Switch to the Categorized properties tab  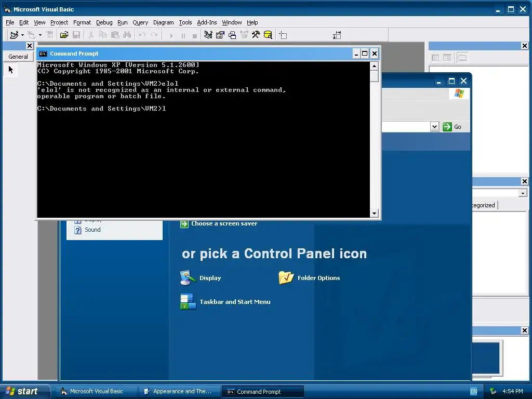coord(484,205)
